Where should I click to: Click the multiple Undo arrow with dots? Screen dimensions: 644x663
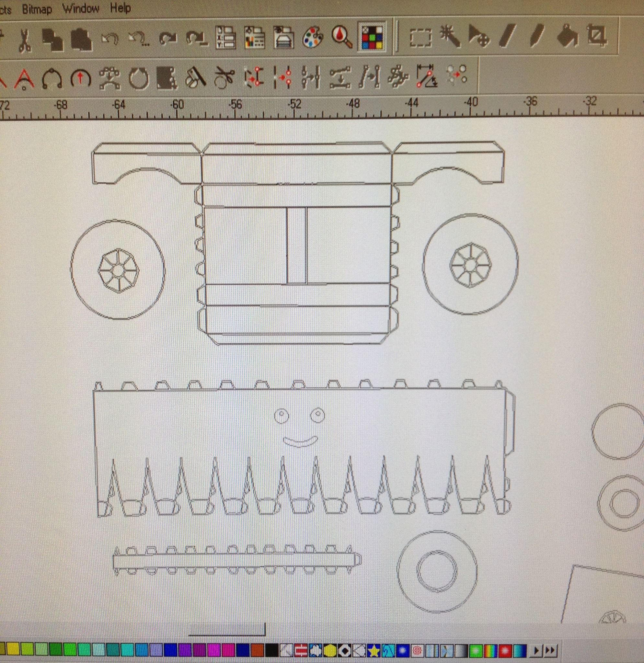(x=139, y=39)
